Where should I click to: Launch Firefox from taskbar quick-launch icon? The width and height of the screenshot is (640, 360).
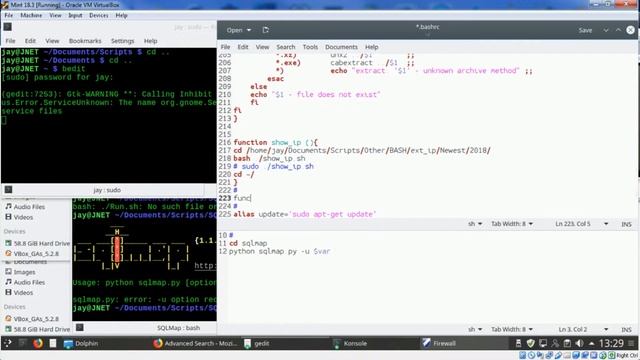pos(38,343)
